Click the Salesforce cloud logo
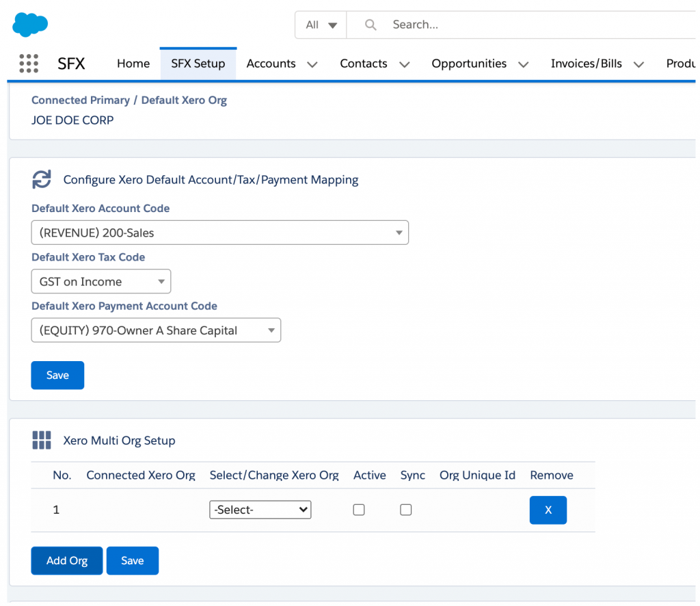 (x=30, y=24)
